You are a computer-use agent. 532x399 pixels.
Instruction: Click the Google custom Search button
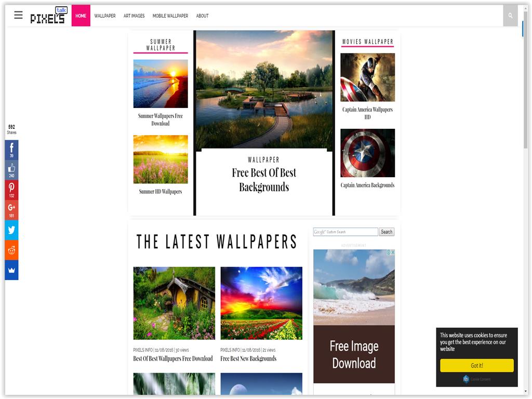click(387, 232)
